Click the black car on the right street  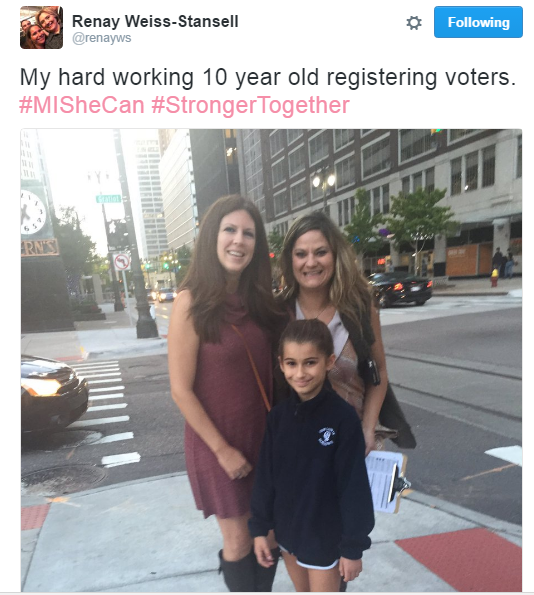click(400, 289)
